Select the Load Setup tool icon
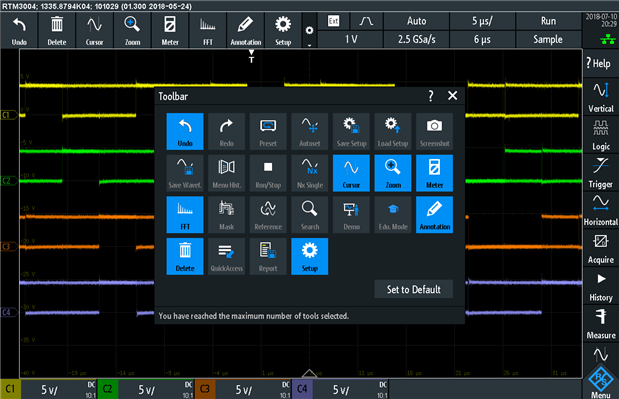619x399 pixels. coord(393,131)
